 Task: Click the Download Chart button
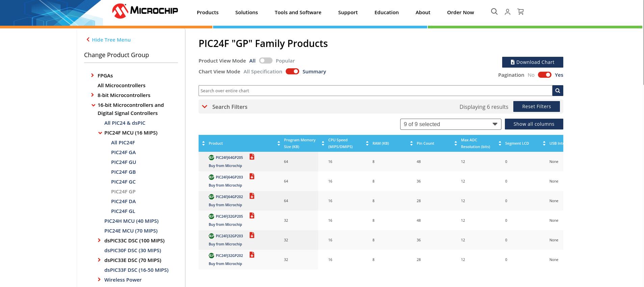coord(533,62)
